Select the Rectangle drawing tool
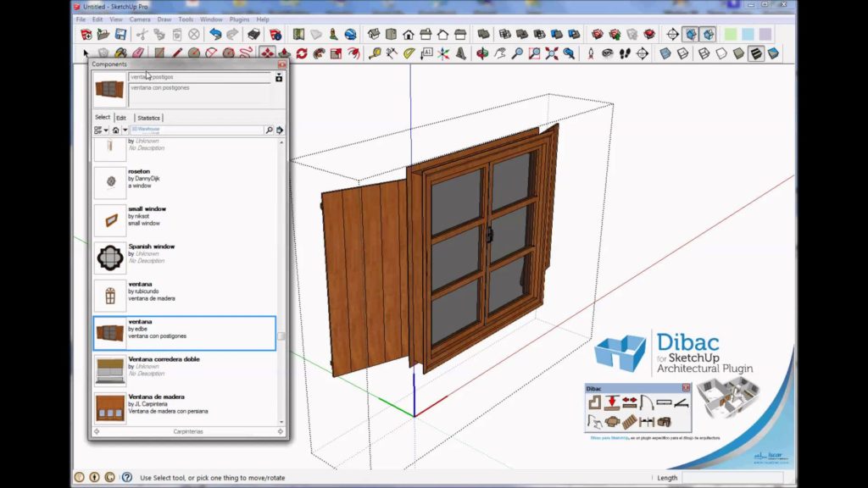The width and height of the screenshot is (868, 488). pyautogui.click(x=159, y=53)
